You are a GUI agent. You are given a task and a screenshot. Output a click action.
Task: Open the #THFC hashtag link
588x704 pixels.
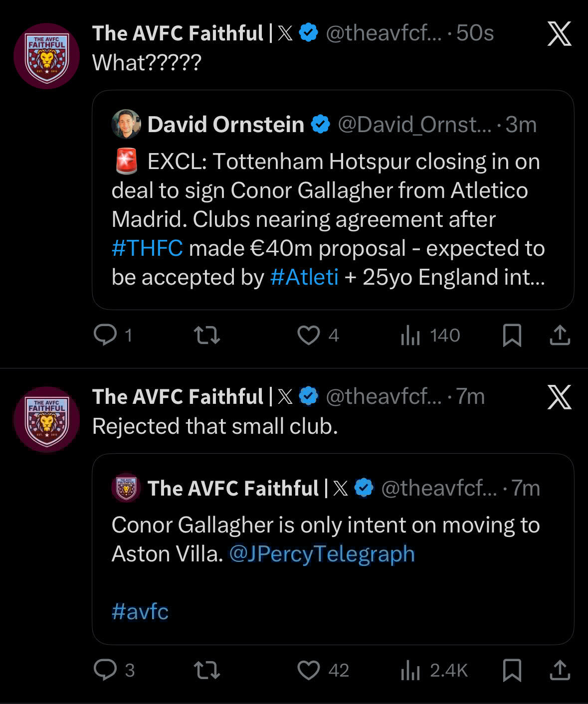[147, 248]
